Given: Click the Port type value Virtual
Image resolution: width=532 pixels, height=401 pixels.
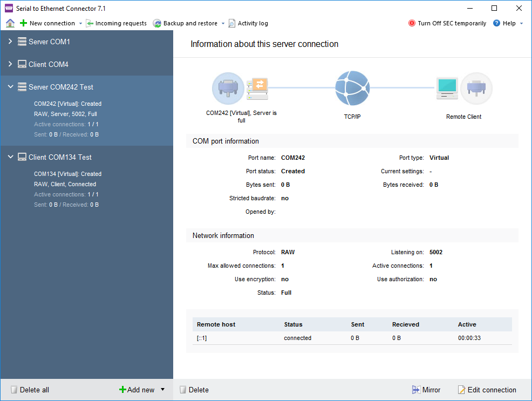Looking at the screenshot, I should pos(439,158).
